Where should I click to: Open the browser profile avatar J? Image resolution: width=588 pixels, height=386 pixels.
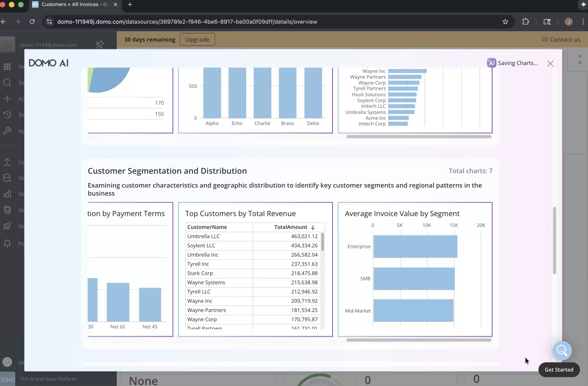coord(568,22)
